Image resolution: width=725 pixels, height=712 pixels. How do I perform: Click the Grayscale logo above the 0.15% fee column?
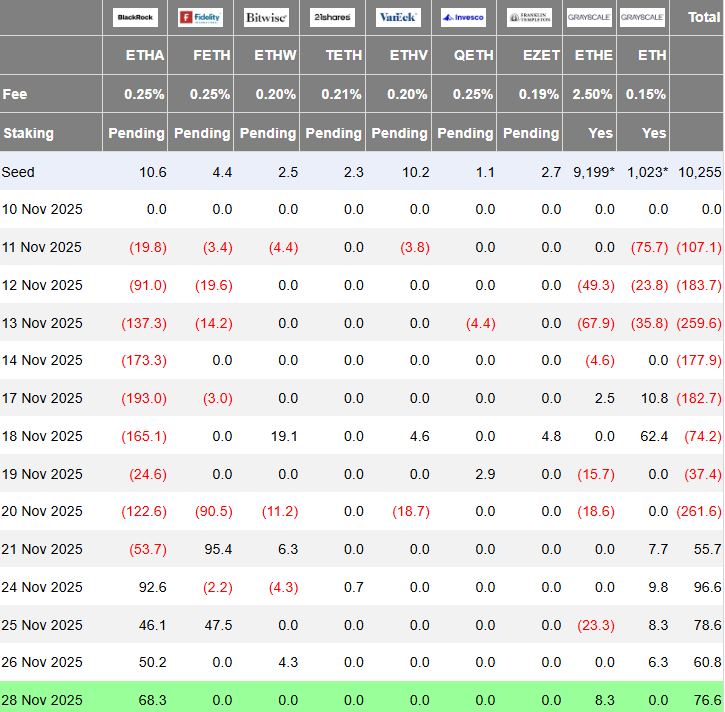tap(642, 17)
